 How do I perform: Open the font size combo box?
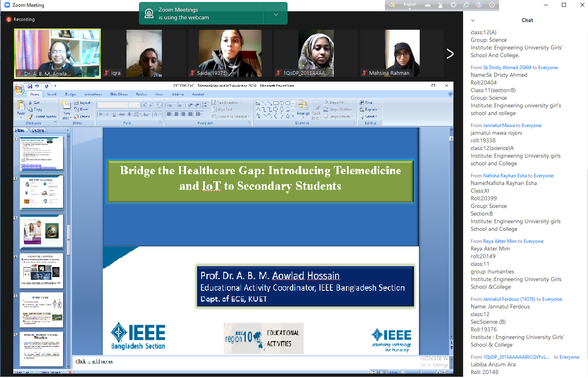click(x=134, y=105)
